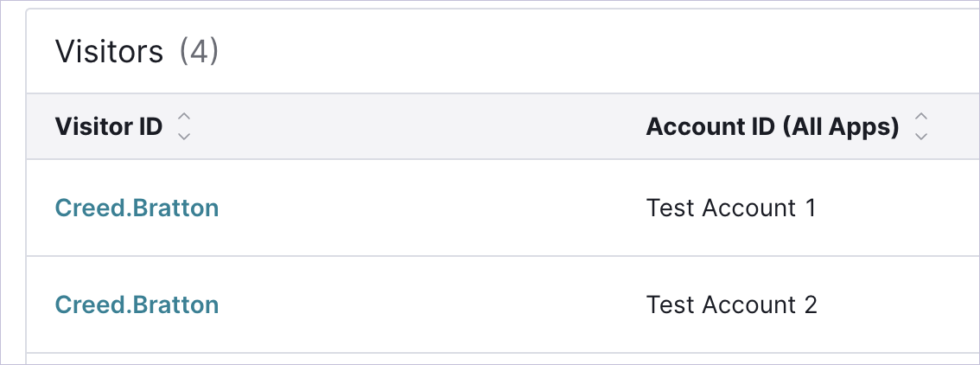The width and height of the screenshot is (980, 365).
Task: Select the Test Account 2 cell
Action: (x=731, y=304)
